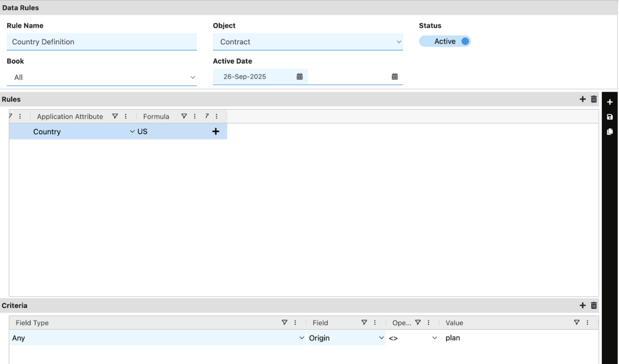Viewport: 619px width, 364px height.
Task: Open the Book All dropdown
Action: (193, 77)
